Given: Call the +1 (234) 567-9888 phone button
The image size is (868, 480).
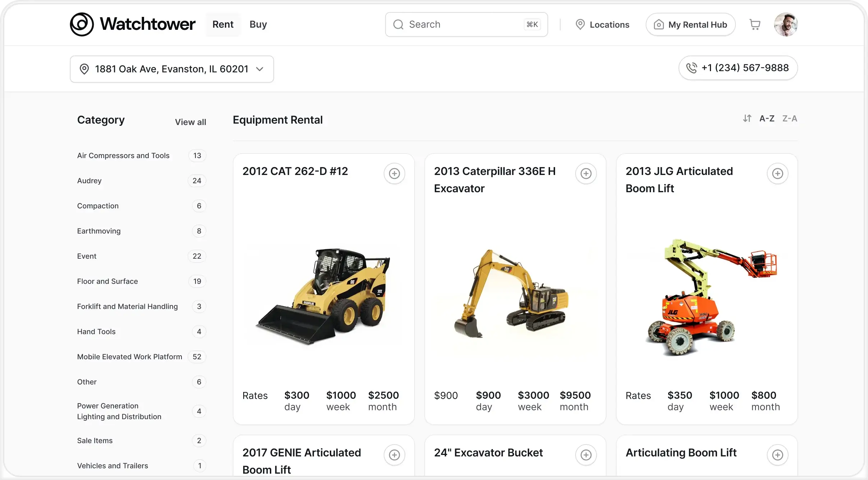Looking at the screenshot, I should tap(738, 68).
